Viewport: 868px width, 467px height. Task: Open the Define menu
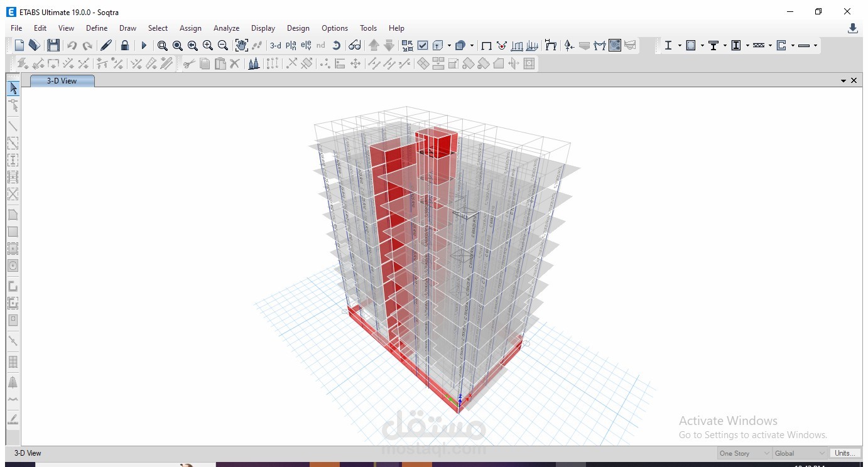(x=97, y=28)
